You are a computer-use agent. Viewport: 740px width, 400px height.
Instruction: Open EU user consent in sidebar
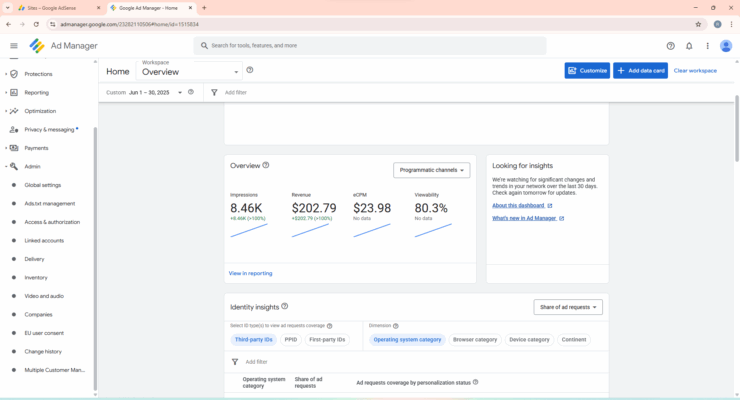tap(44, 333)
